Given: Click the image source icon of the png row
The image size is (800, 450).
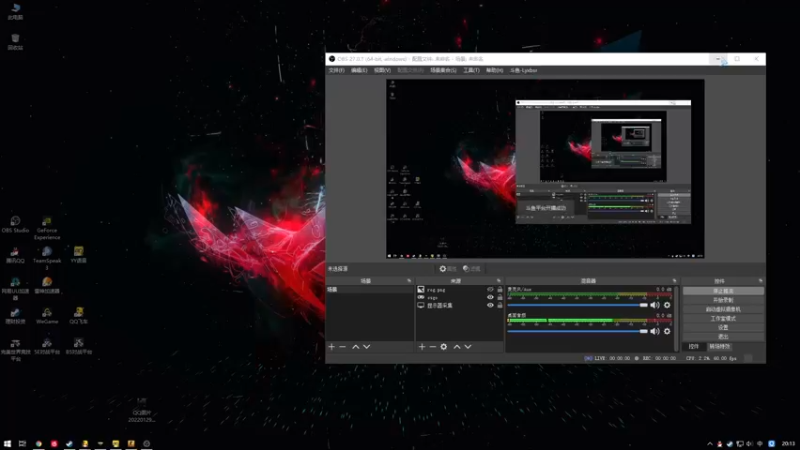Looking at the screenshot, I should (x=421, y=289).
